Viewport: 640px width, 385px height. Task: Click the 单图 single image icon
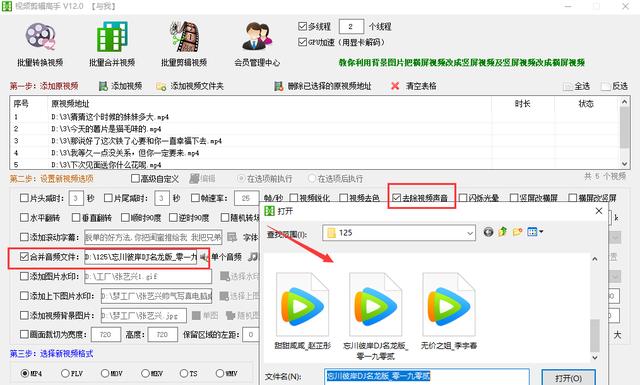(196, 315)
